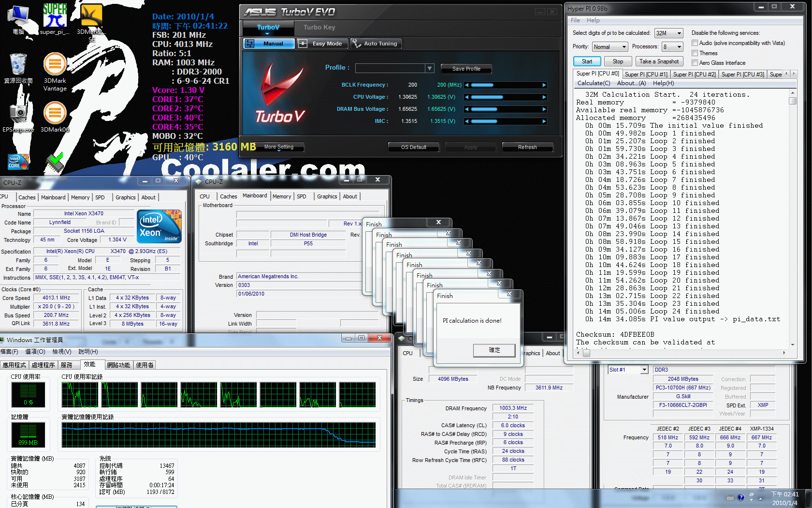812x508 pixels.
Task: Decrease DRAM Bus Voltage with left arrow
Action: point(467,109)
